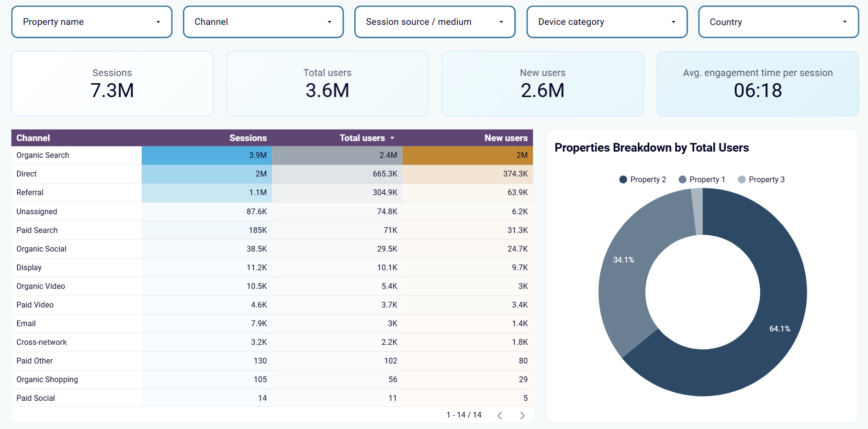Sort table by Sessions column header
Screen dimensions: 868x429
pos(248,138)
